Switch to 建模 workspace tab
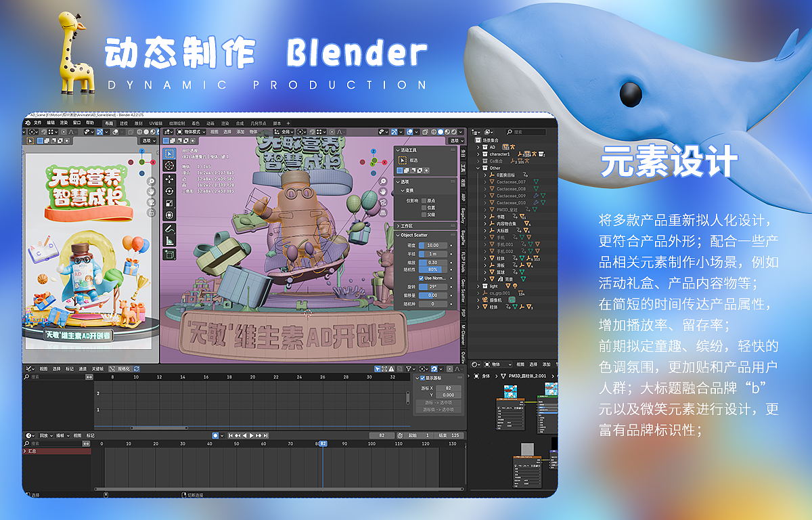The width and height of the screenshot is (812, 520). point(124,123)
